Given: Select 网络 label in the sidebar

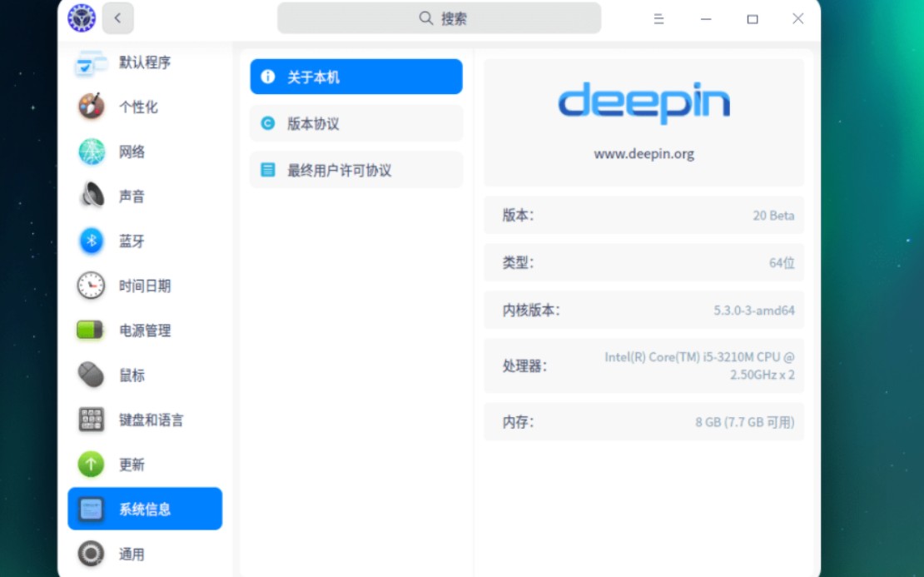Looking at the screenshot, I should tap(132, 152).
